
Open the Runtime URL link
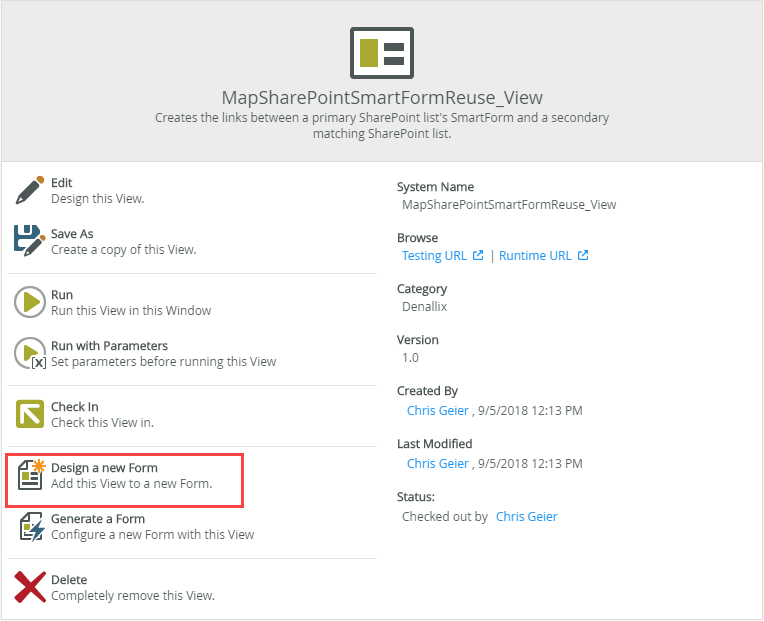click(536, 255)
